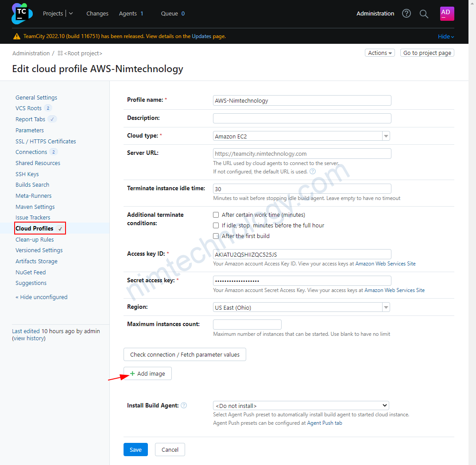Open VCS Roots in sidebar
This screenshot has height=465, width=476.
tap(28, 108)
